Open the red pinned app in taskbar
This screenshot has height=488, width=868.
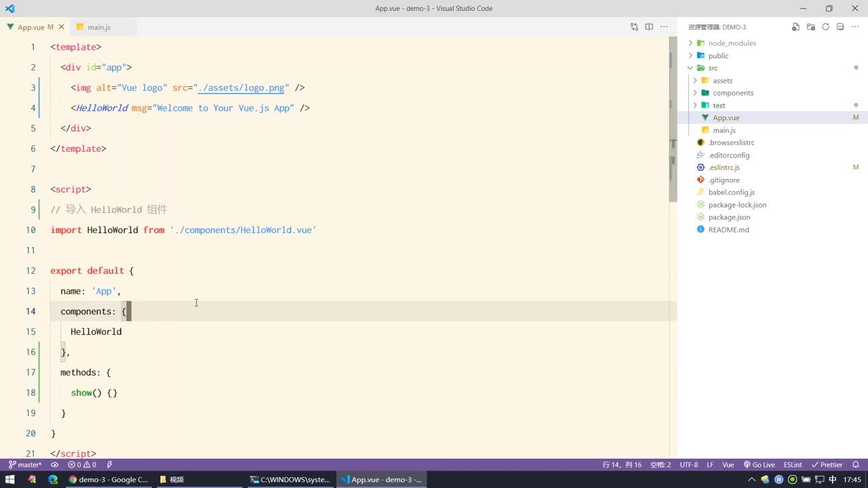coord(31,479)
